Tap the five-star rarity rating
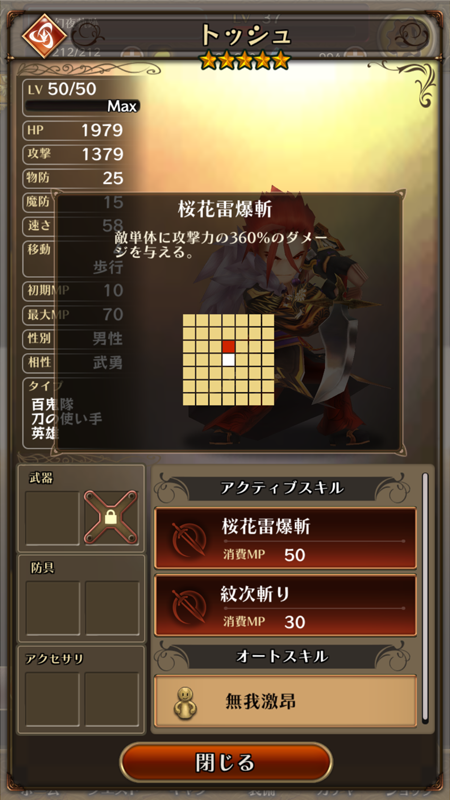The height and width of the screenshot is (800, 450). [x=245, y=60]
